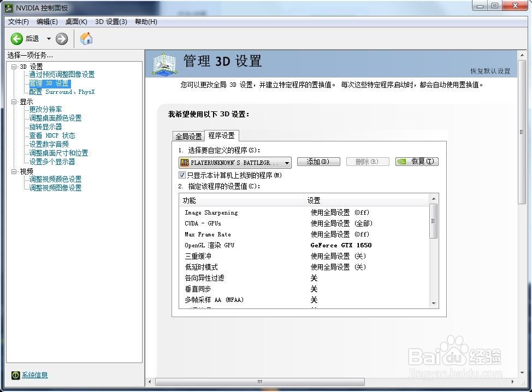532x392 pixels.
Task: Select the CUDA - GPUs setting row
Action: (x=304, y=223)
